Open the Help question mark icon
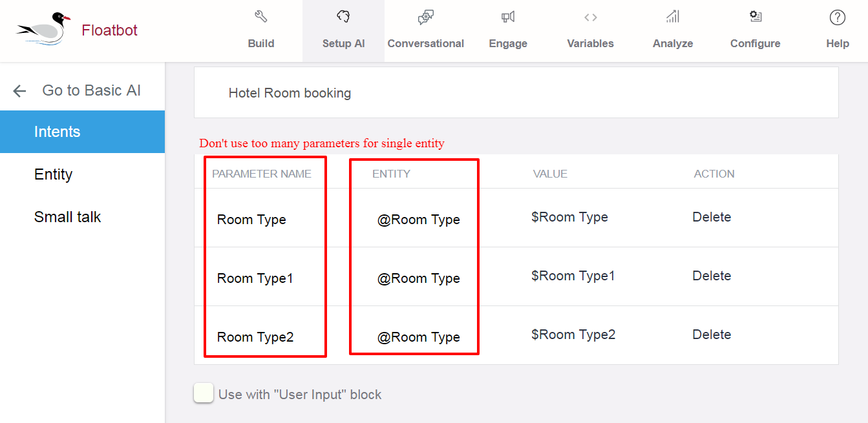The height and width of the screenshot is (423, 868). (x=838, y=17)
